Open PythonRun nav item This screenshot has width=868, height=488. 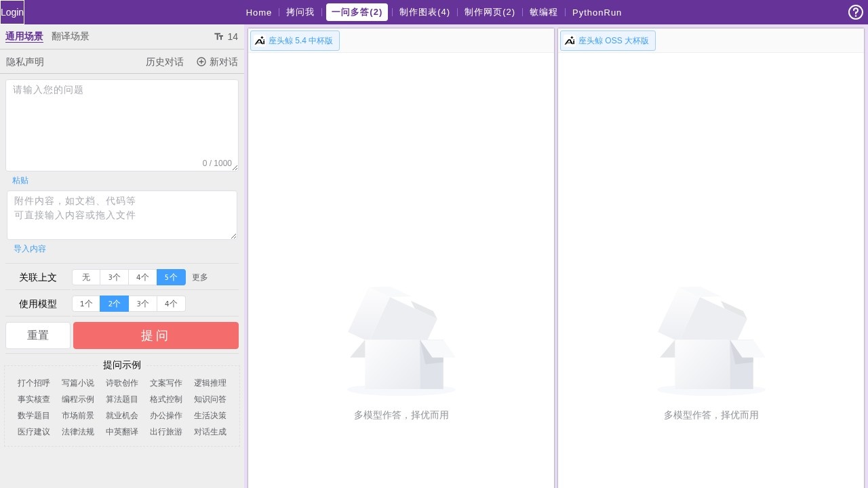[x=597, y=12]
